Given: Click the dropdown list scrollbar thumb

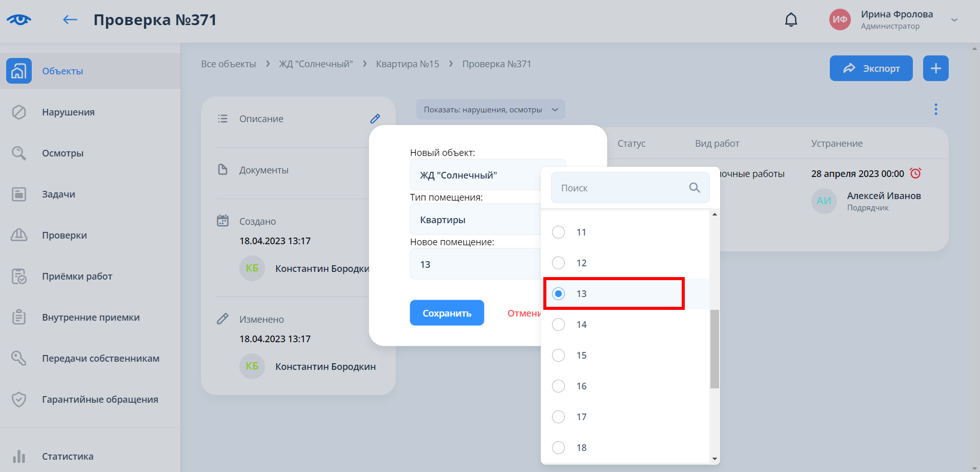Looking at the screenshot, I should click(x=714, y=349).
